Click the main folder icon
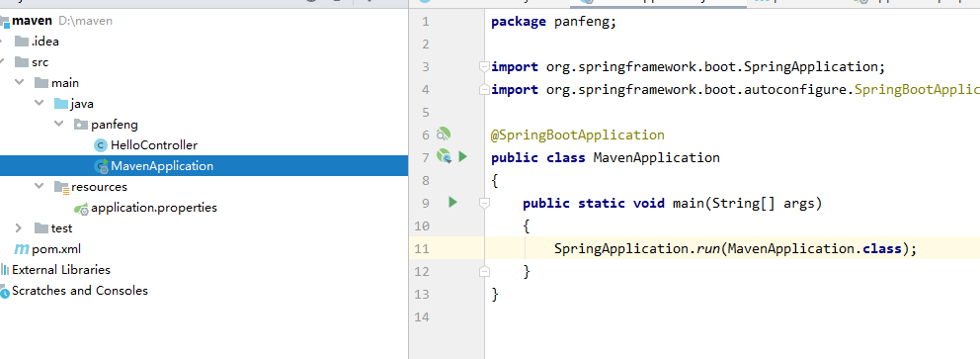This screenshot has height=359, width=980. 41,82
